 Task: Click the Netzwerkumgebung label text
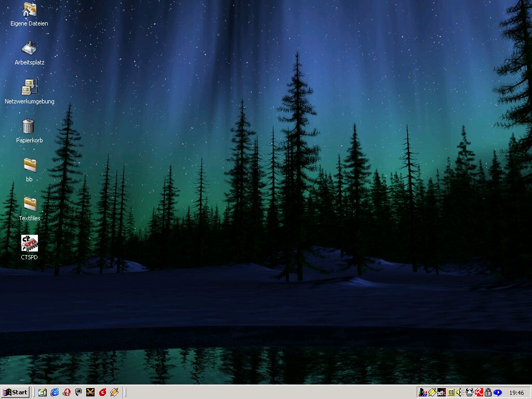click(x=30, y=101)
